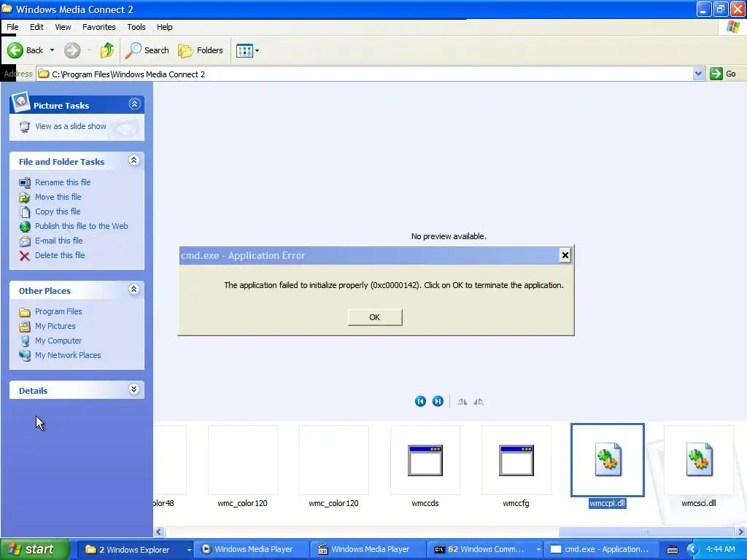Image resolution: width=747 pixels, height=560 pixels.
Task: Collapse the Other Places panel
Action: [134, 289]
